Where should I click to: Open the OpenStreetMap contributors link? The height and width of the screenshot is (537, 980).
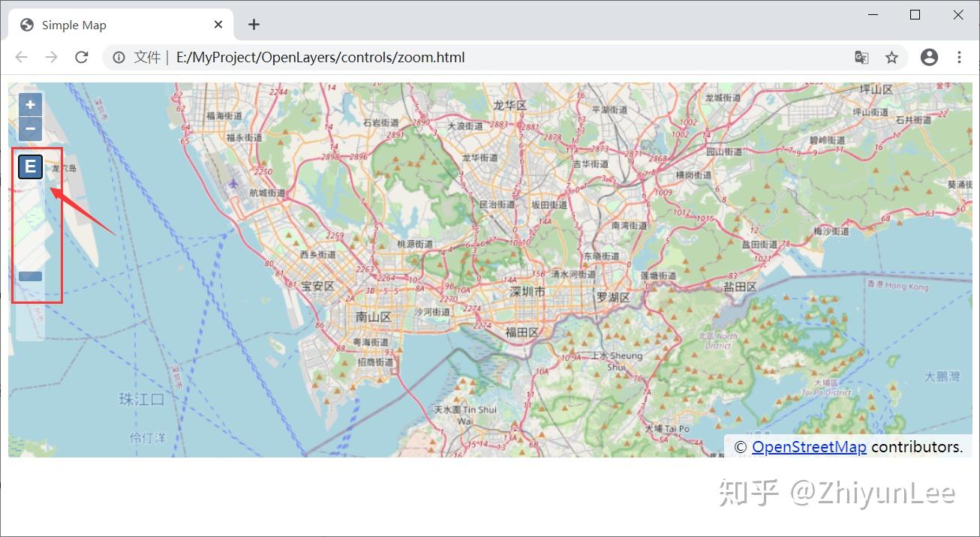(x=810, y=446)
